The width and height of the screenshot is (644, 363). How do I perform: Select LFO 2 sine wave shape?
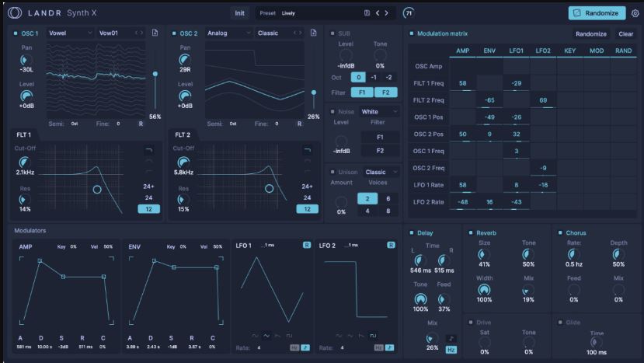pos(339,336)
